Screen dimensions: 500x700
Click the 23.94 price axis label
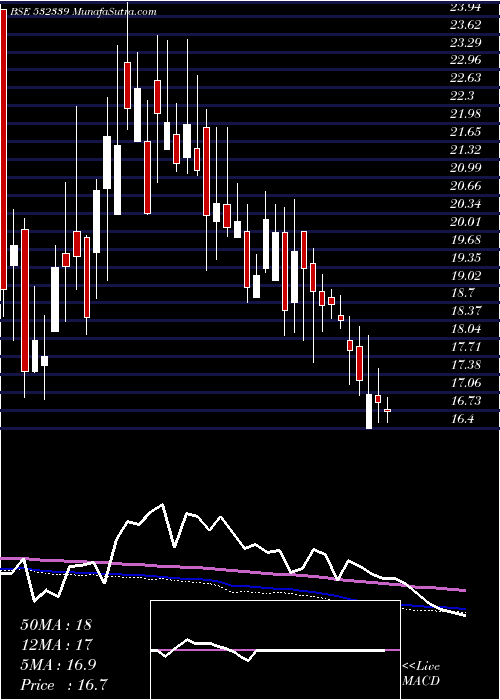coord(466,7)
